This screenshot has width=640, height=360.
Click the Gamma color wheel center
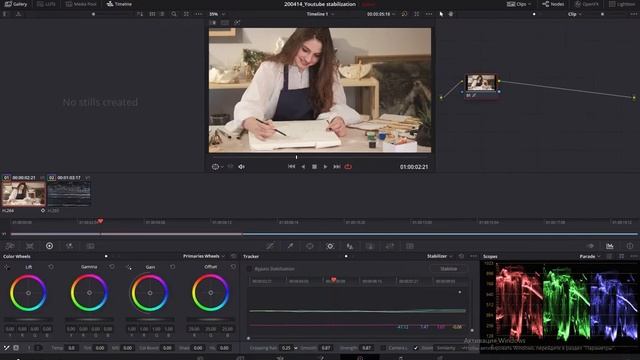click(x=89, y=293)
